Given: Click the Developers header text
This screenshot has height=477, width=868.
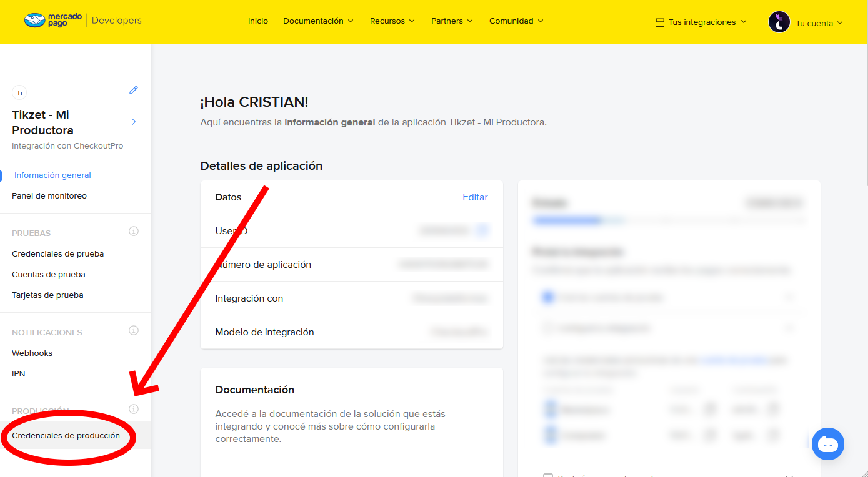Looking at the screenshot, I should pos(117,20).
